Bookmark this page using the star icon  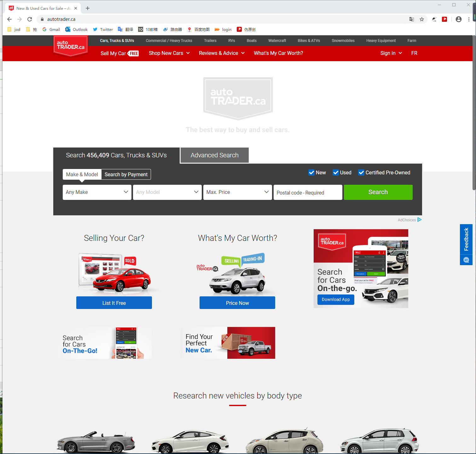tap(422, 19)
